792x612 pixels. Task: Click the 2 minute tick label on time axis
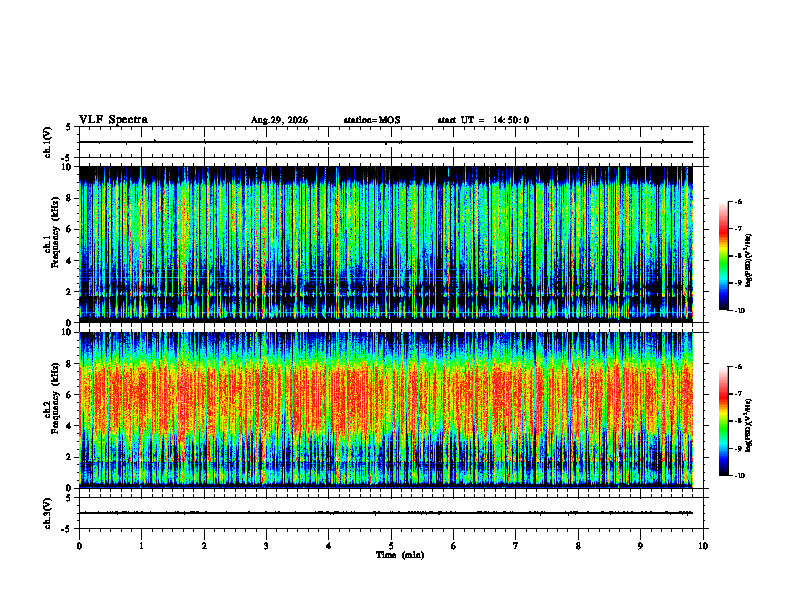204,546
